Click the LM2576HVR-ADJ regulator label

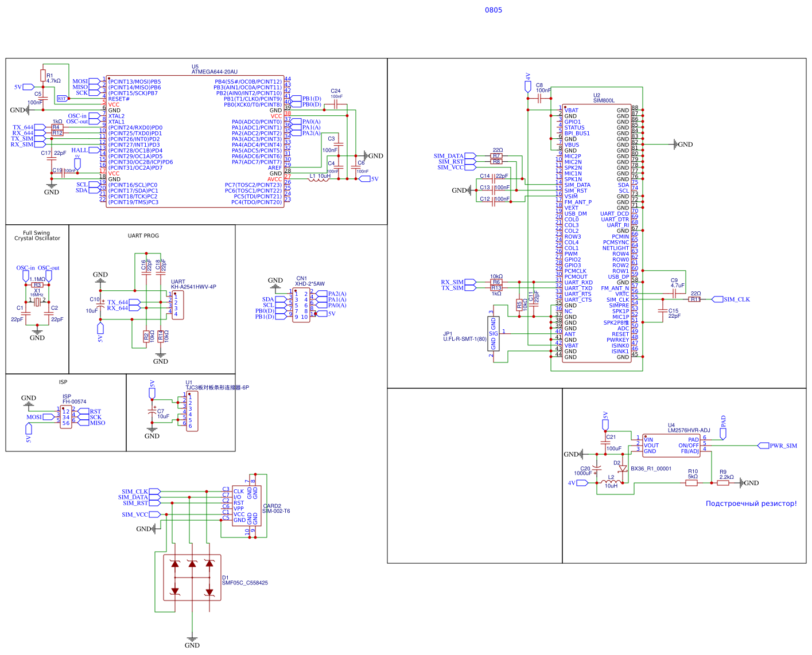(689, 430)
